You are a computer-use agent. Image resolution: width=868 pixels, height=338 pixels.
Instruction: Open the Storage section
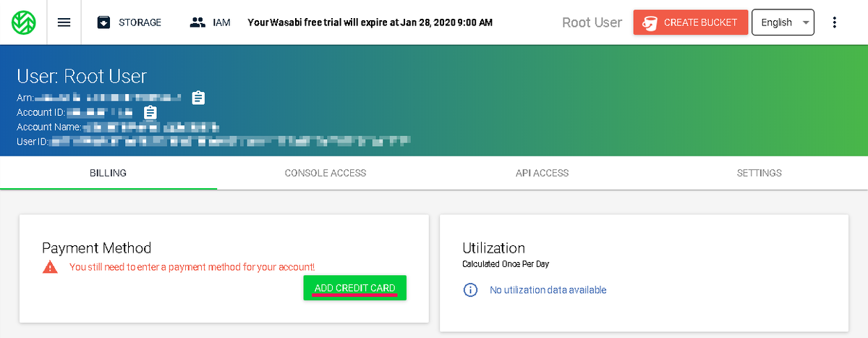pyautogui.click(x=129, y=22)
